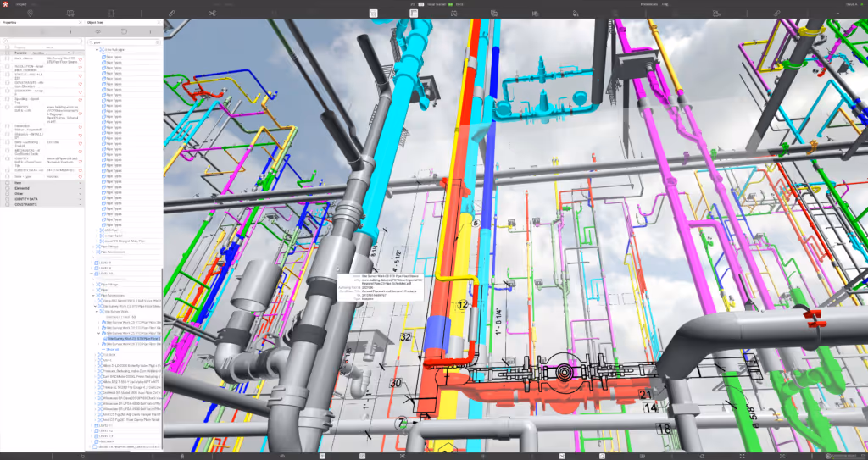868x460 pixels.
Task: Expand the Element property group
Action: 80,188
